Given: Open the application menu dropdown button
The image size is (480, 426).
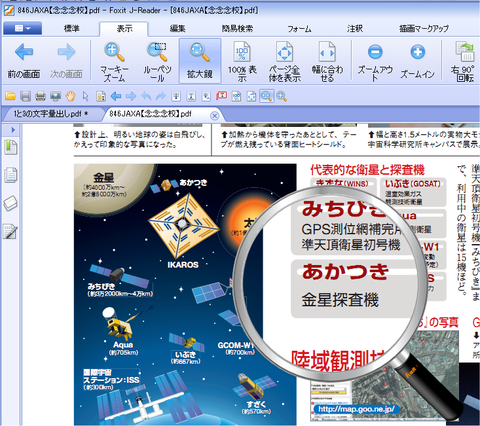Looking at the screenshot, I should click(x=22, y=28).
